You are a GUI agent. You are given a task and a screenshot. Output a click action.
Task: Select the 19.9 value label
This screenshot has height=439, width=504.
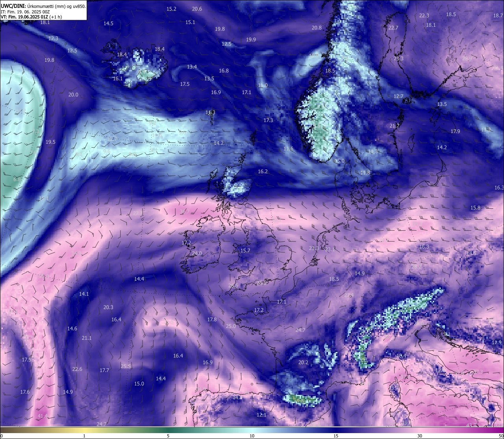251,39
